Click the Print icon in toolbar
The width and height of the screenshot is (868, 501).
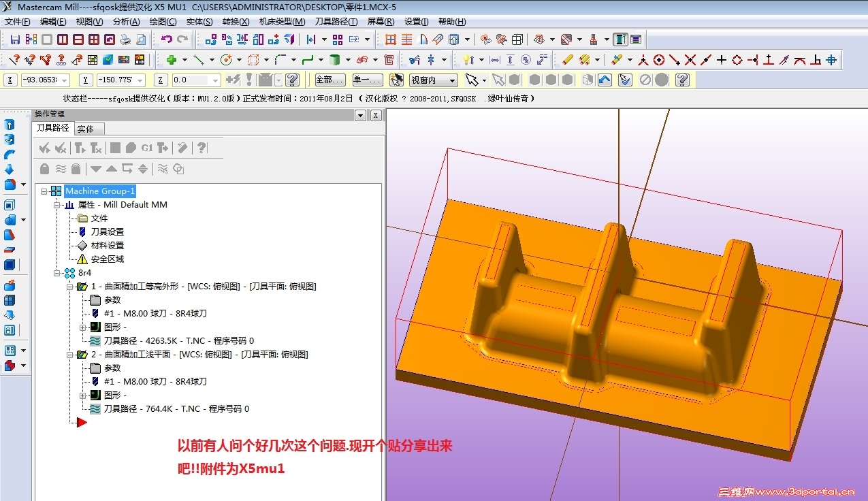(125, 39)
